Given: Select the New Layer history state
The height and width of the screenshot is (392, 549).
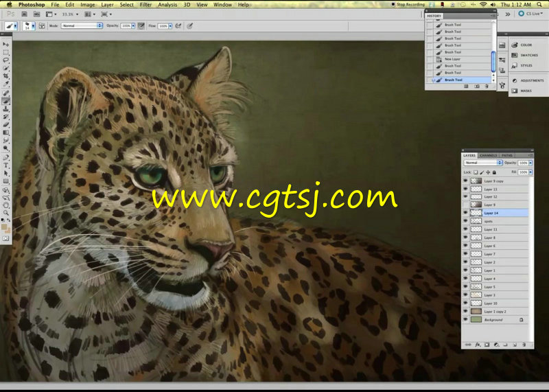Looking at the screenshot, I should coord(459,59).
